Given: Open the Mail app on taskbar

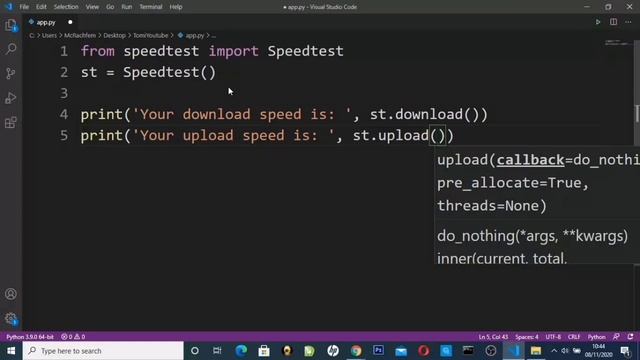Looking at the screenshot, I should tap(401, 351).
